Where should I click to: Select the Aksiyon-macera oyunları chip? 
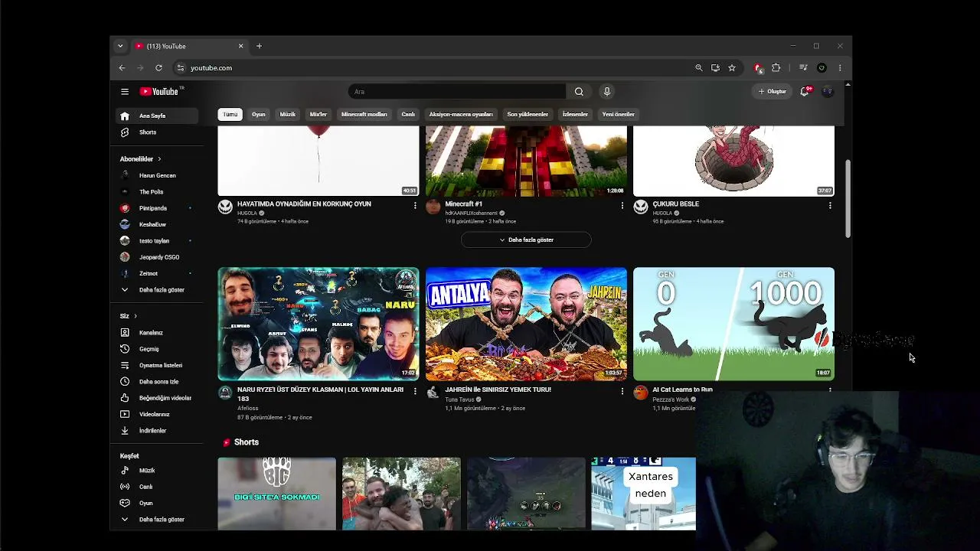(461, 115)
